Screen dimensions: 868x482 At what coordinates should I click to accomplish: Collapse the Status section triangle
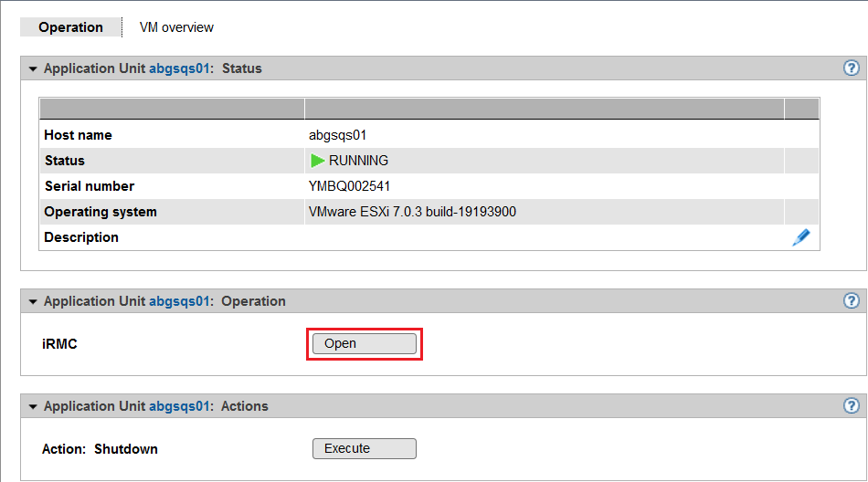coord(33,68)
